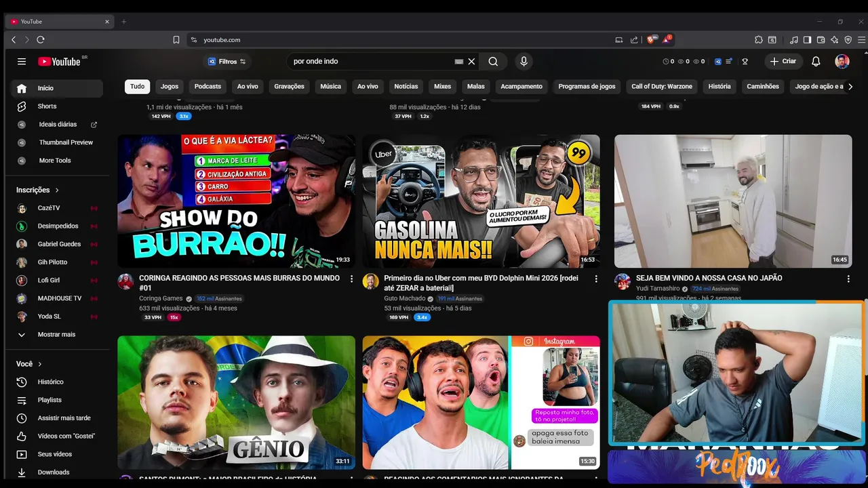Open More Tools in sidebar

57,161
